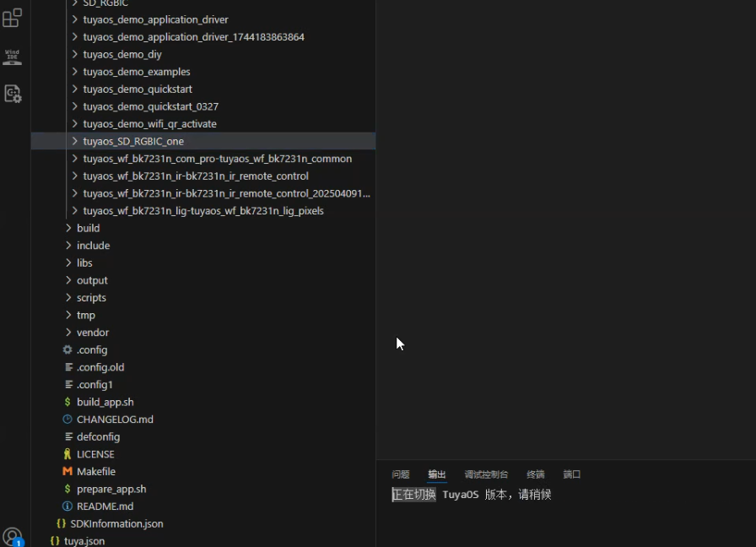Viewport: 756px width, 547px height.
Task: Click the gear icon beside .config
Action: [67, 349]
